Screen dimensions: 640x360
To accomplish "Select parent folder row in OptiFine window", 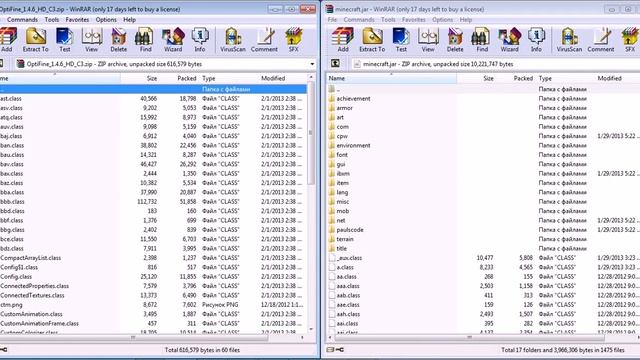I will point(153,89).
